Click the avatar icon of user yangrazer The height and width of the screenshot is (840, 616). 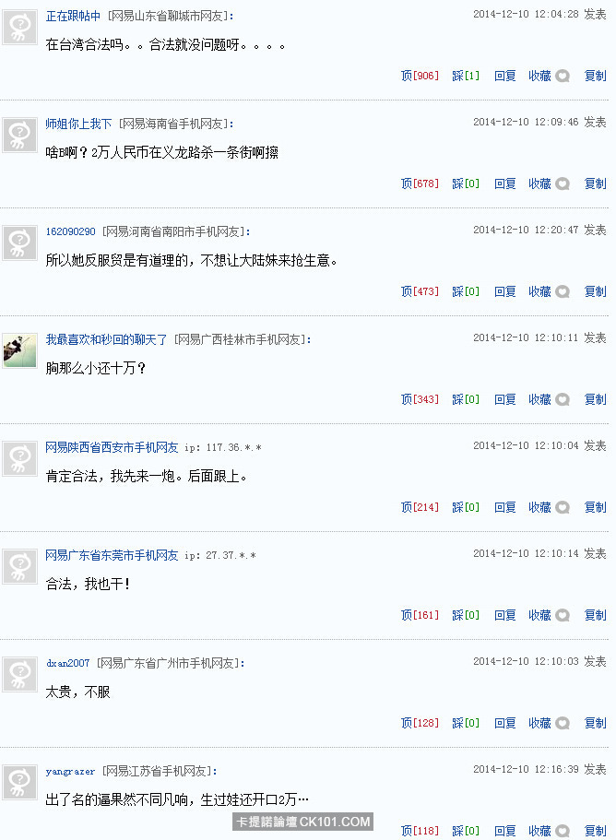click(19, 782)
